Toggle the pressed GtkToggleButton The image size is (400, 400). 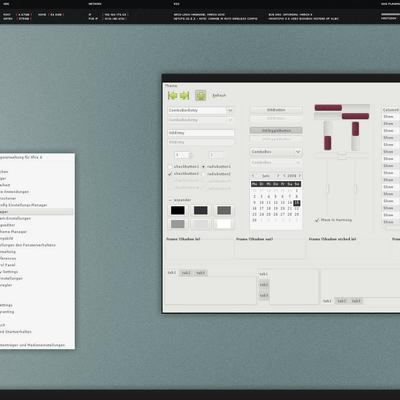coord(276,131)
